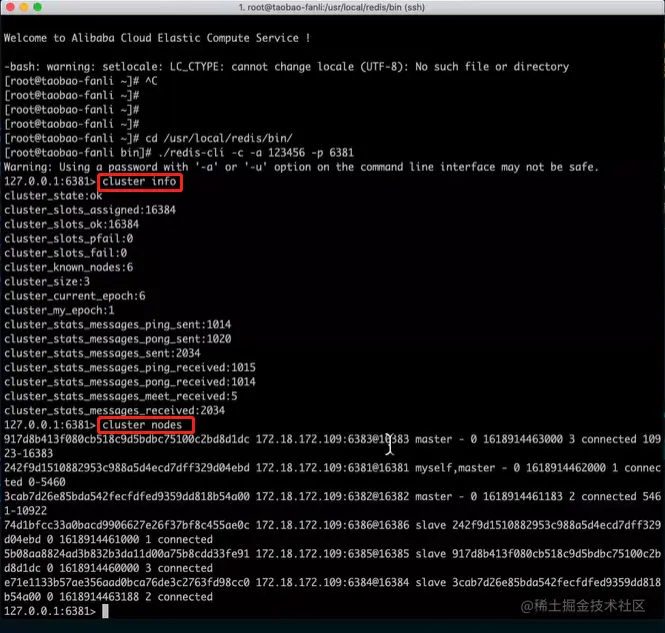This screenshot has width=665, height=633.
Task: Click node ID starting with e71e1133b57ae
Action: pyautogui.click(x=127, y=583)
